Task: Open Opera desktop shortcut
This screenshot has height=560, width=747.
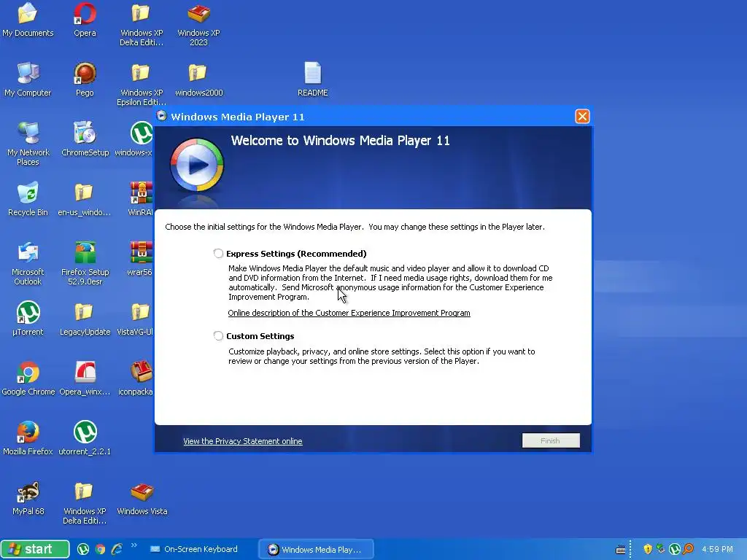Action: click(85, 20)
